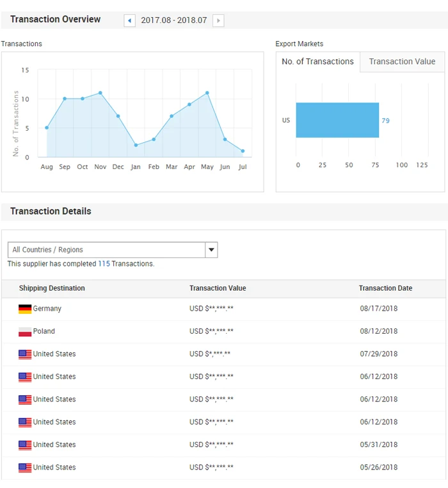Click the US flag dated 07/29/2018
The height and width of the screenshot is (488, 448).
(25, 354)
